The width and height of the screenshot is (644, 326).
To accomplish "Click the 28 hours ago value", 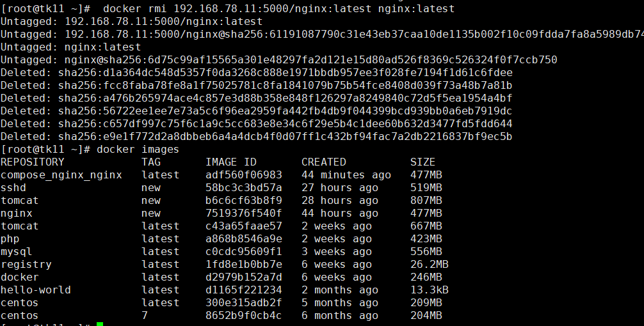I will 340,201.
